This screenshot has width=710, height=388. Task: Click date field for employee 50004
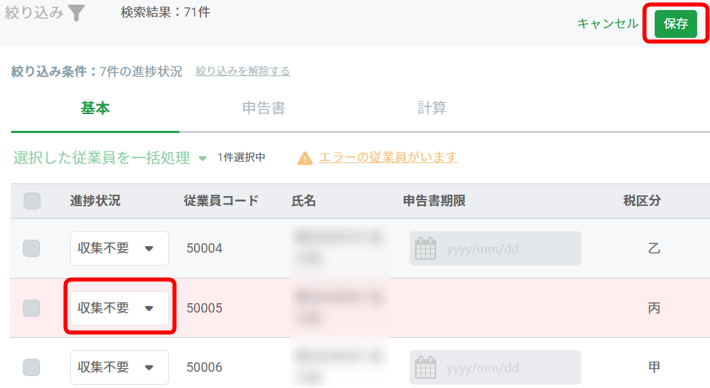click(495, 248)
